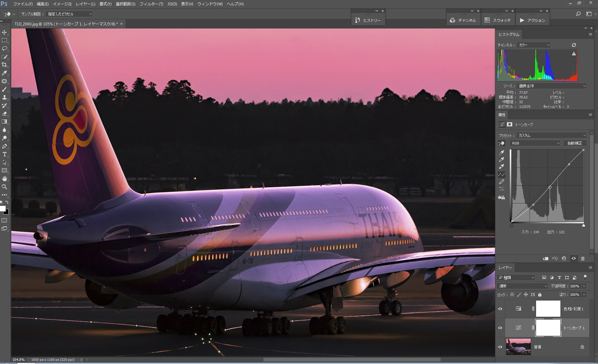Toggle lock all padlock icon

(x=540, y=295)
